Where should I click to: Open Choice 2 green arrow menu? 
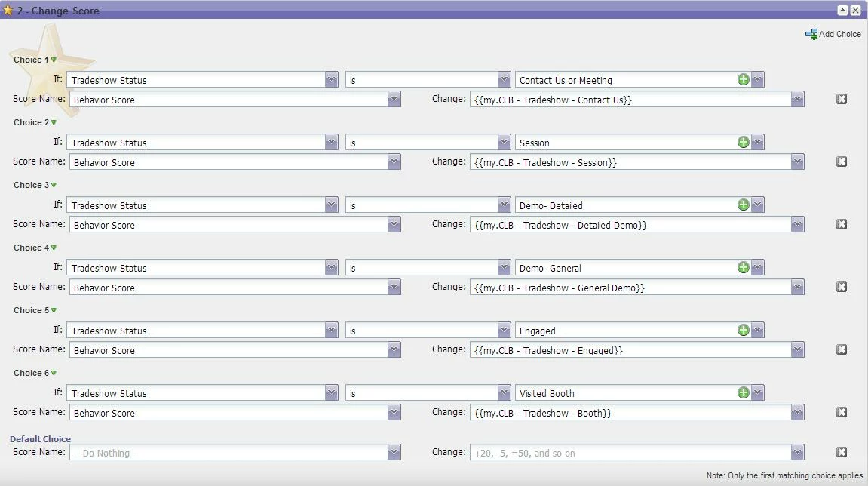(x=54, y=122)
